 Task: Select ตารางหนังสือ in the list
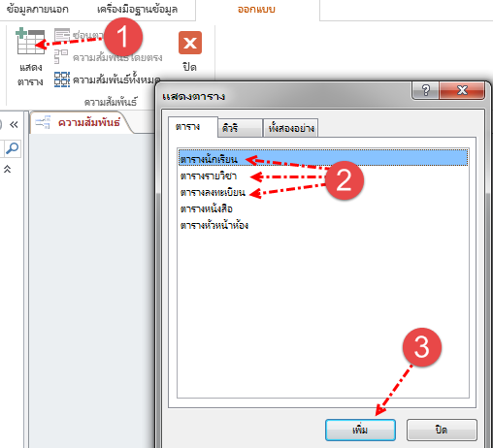207,208
